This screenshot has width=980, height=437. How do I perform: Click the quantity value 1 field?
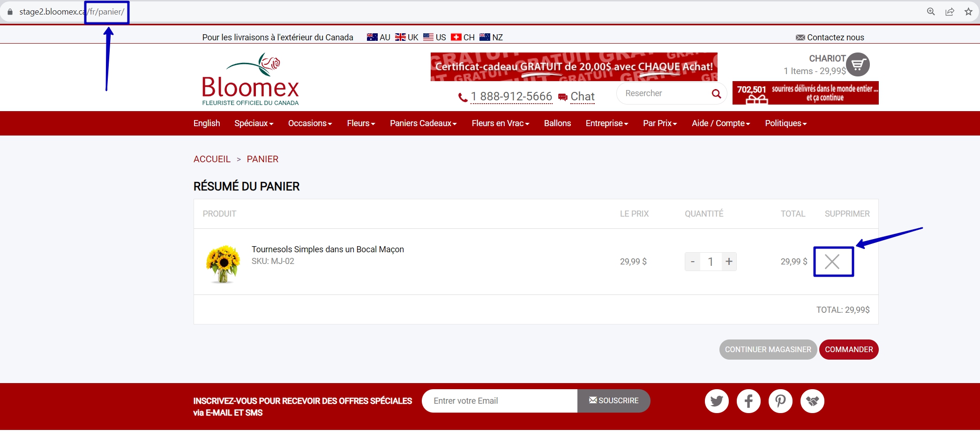pos(711,262)
